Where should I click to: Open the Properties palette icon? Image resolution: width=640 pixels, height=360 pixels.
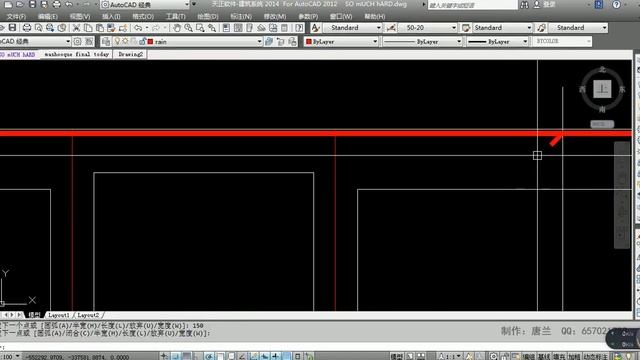[226, 28]
